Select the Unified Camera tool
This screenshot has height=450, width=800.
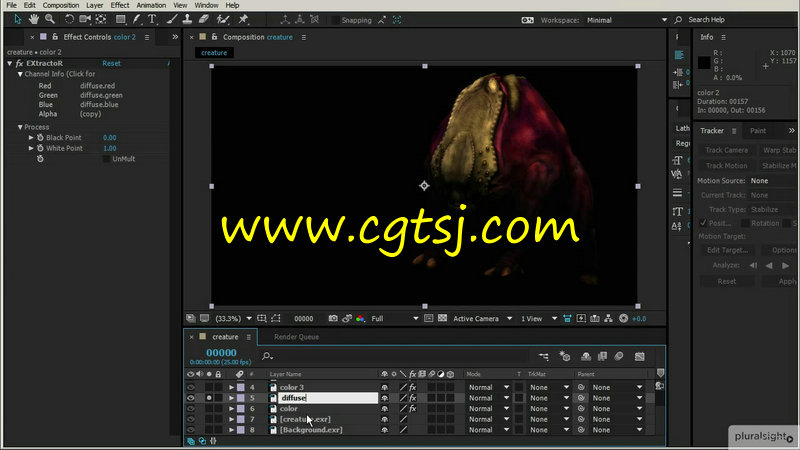tap(85, 19)
